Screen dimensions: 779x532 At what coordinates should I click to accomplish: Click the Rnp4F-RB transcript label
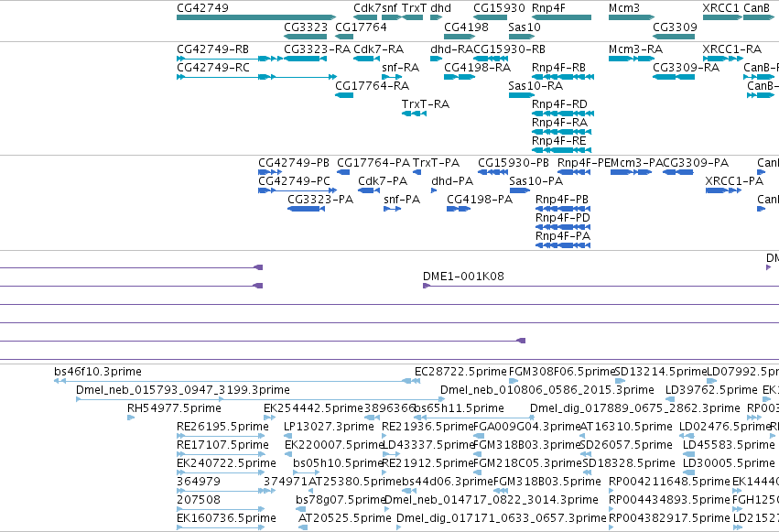[558, 68]
